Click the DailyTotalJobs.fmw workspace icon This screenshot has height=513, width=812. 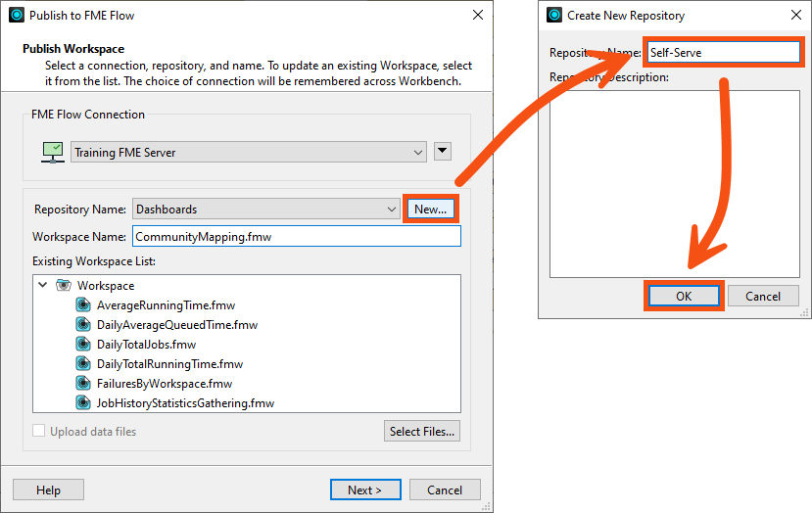tap(83, 345)
